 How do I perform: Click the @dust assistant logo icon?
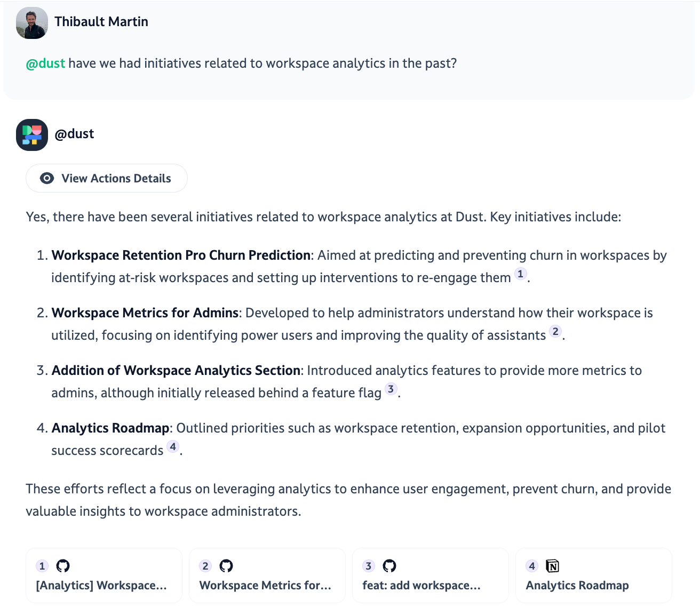32,134
